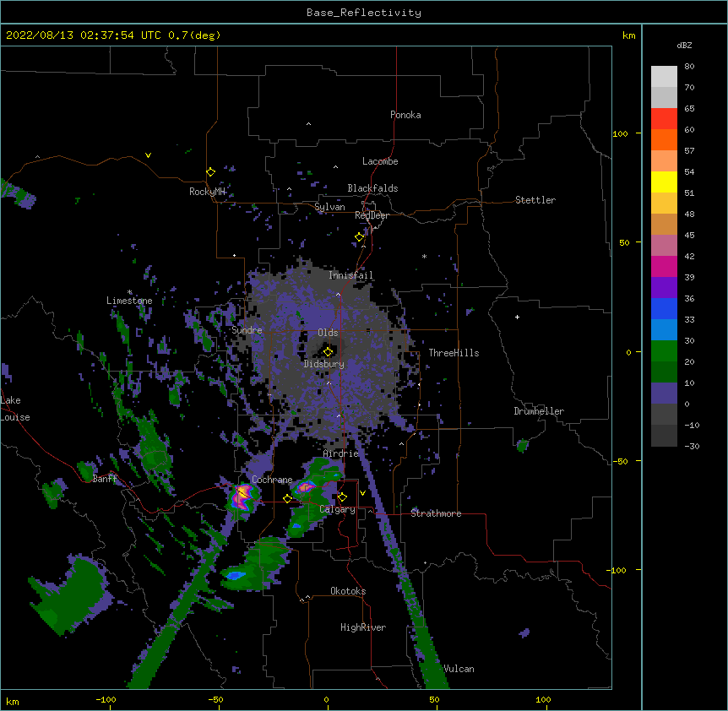Screen dimensions: 728x711
Task: Click the -100 label on the bottom axis
Action: (x=106, y=699)
